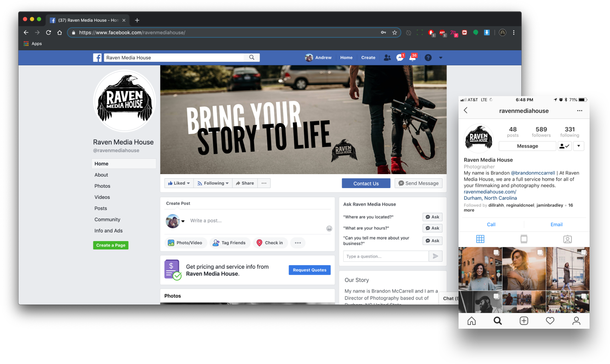Ask "Can you tell me more about your business?"

433,240
